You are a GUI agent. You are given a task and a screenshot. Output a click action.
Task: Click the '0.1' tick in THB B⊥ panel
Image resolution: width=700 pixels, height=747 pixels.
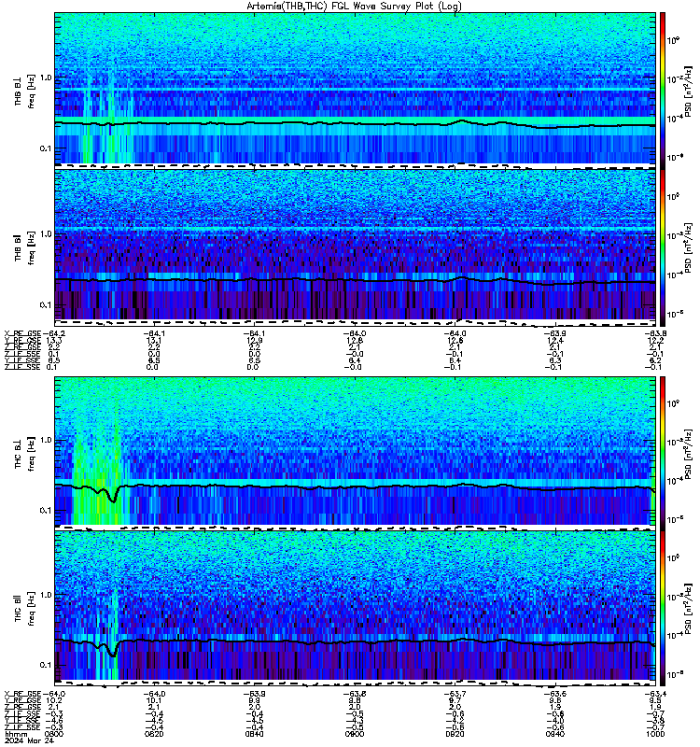pos(46,148)
